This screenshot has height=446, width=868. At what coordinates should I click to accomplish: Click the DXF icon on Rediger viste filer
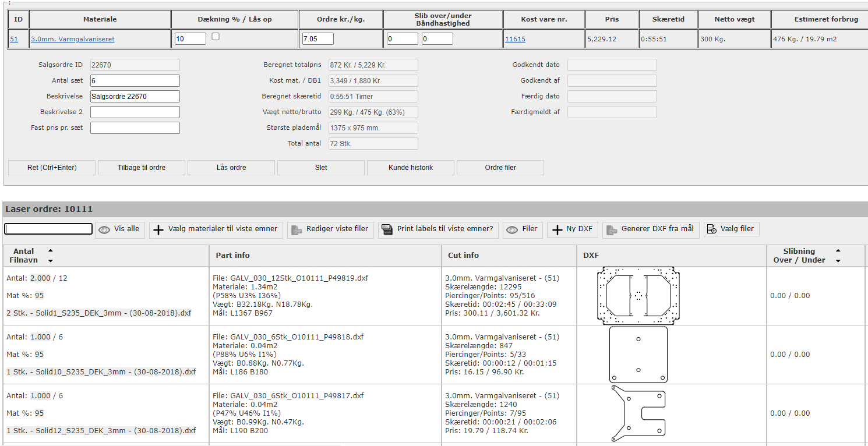pyautogui.click(x=297, y=229)
